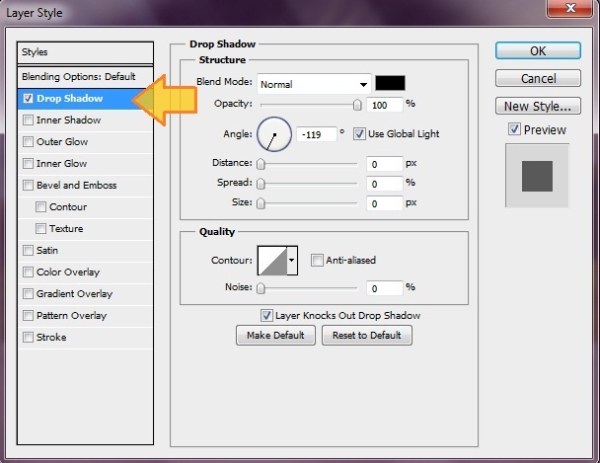The width and height of the screenshot is (600, 463).
Task: Toggle the Preview checkbox
Action: (x=514, y=129)
